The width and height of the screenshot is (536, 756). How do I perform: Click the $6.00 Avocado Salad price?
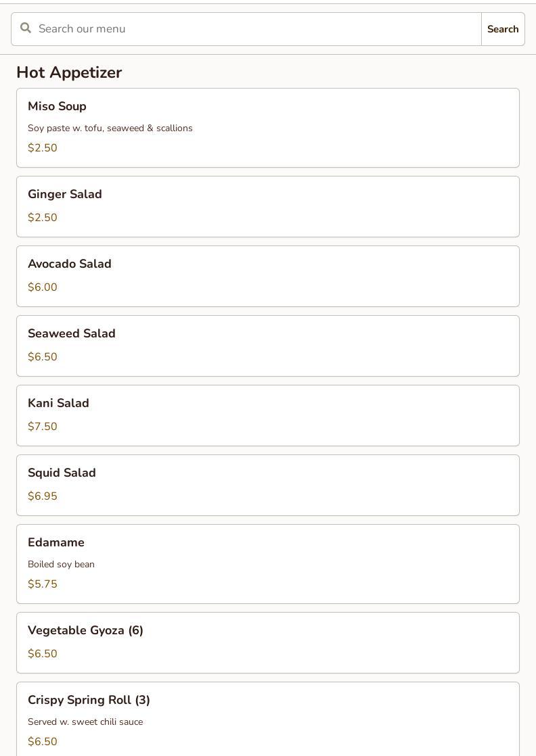coord(43,287)
